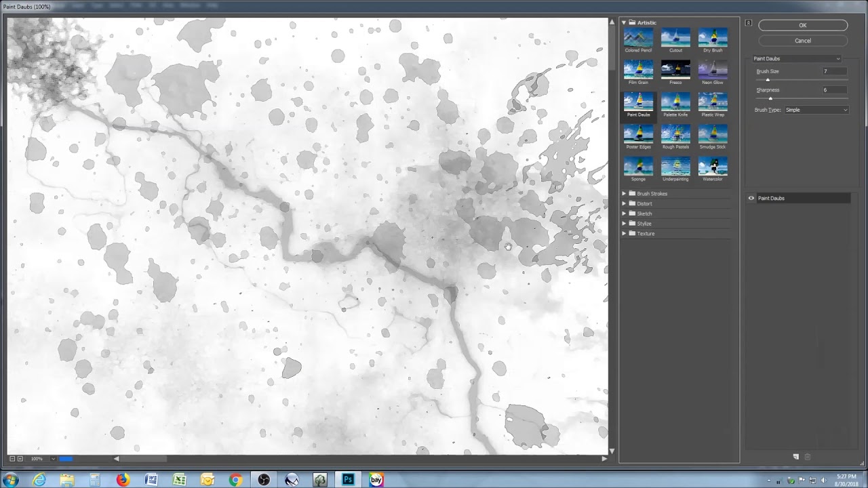This screenshot has width=868, height=488.
Task: Expand the Texture filter folder
Action: click(624, 234)
